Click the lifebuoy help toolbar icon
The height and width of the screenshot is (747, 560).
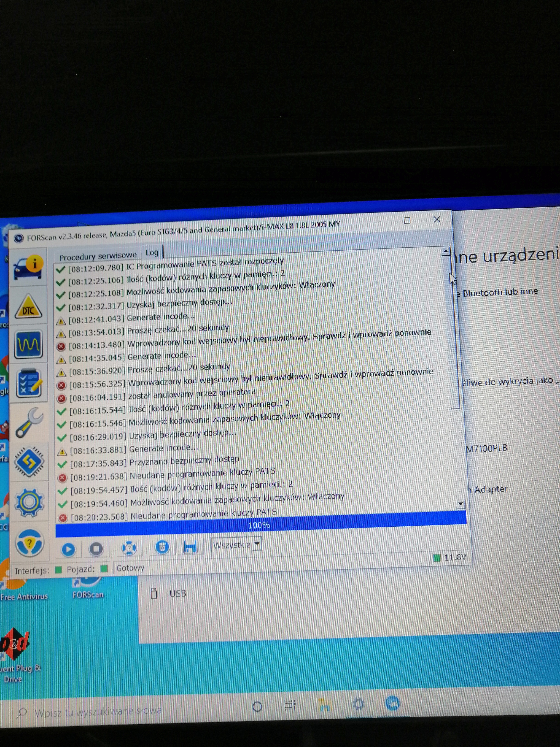129,548
